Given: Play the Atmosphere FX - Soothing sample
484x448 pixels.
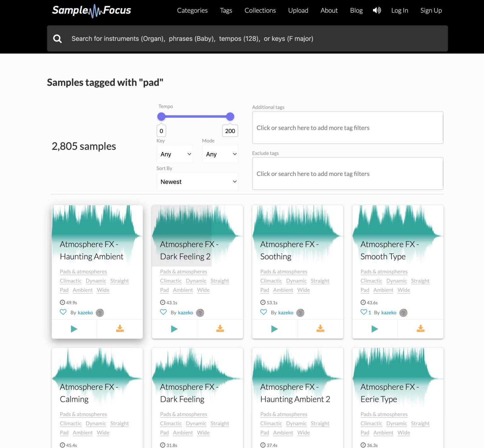Looking at the screenshot, I should coord(274,329).
